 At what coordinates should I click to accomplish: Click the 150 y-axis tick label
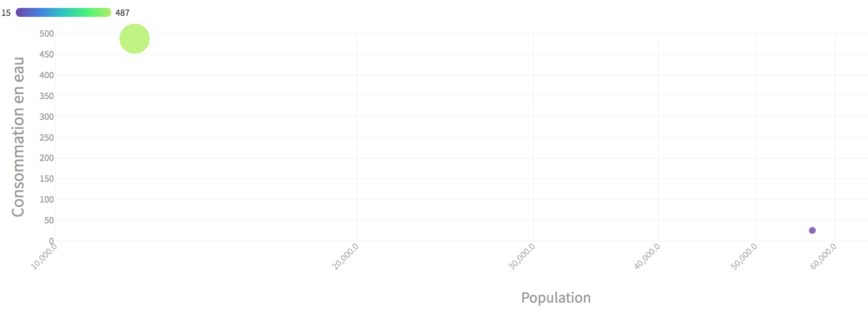click(x=47, y=179)
